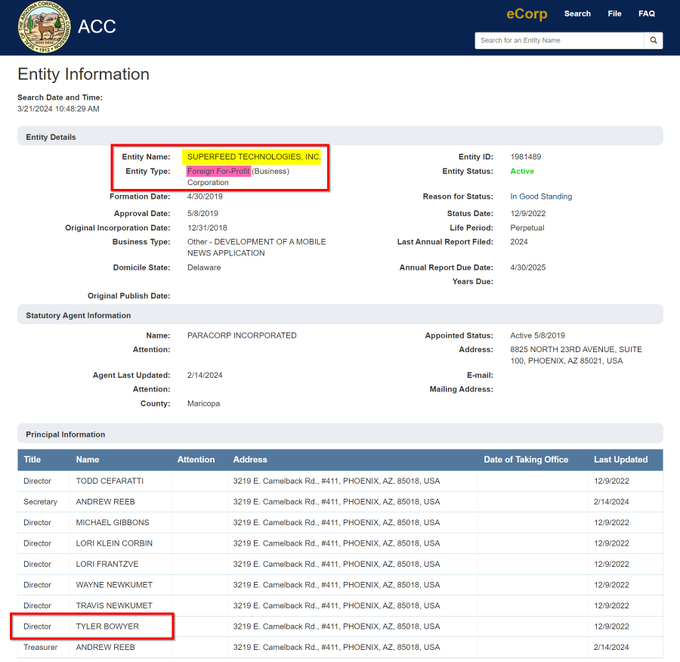
Task: Open the File menu item
Action: coord(614,14)
